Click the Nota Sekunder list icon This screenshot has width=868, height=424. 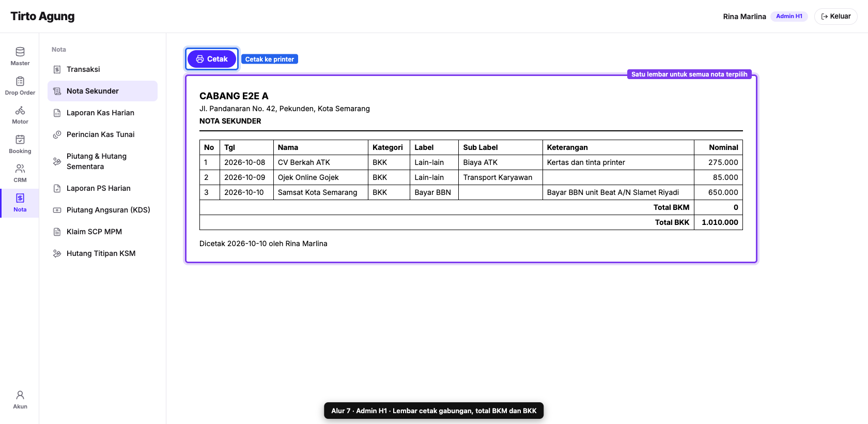[57, 91]
